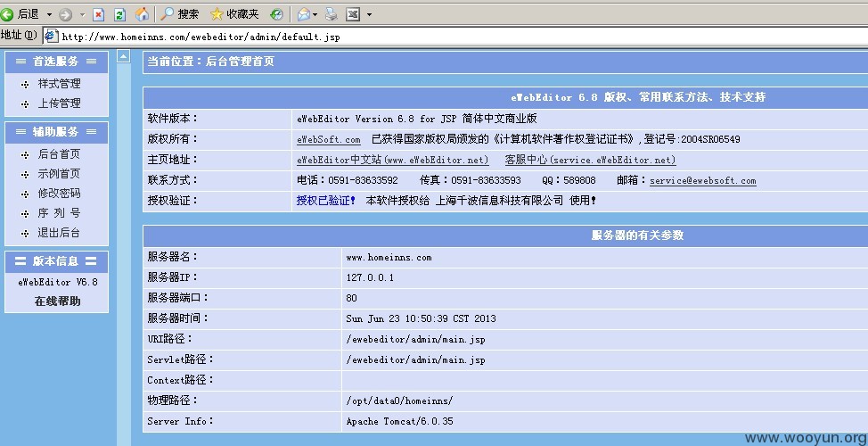The width and height of the screenshot is (868, 446).
Task: Open 修改密码 in the sidebar
Action: click(x=59, y=194)
